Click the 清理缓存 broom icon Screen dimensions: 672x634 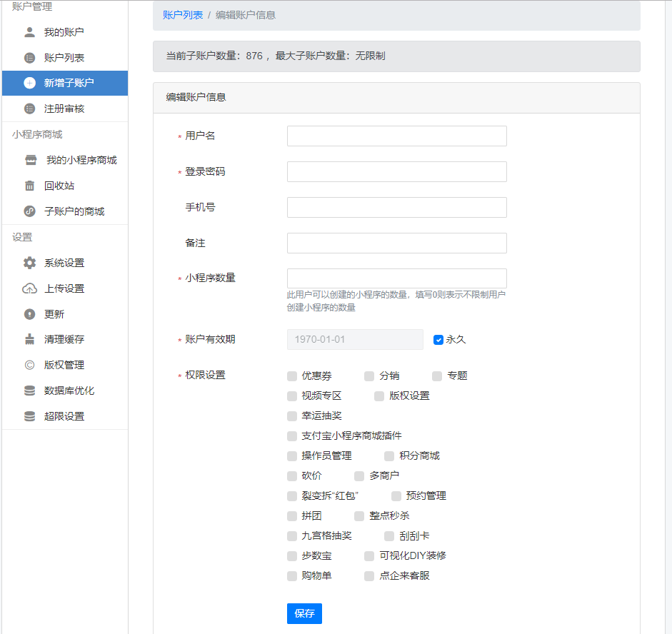29,339
